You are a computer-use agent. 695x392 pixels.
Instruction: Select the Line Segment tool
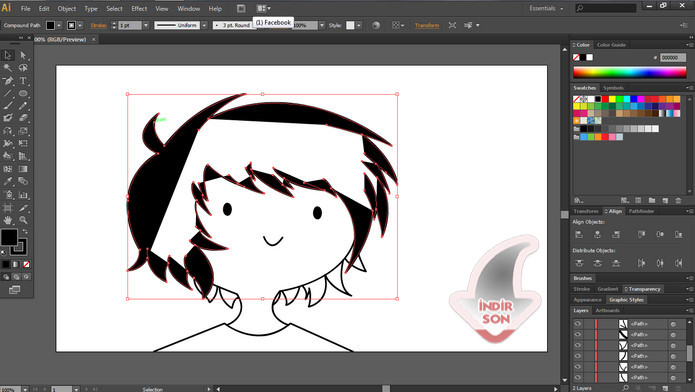[8, 93]
